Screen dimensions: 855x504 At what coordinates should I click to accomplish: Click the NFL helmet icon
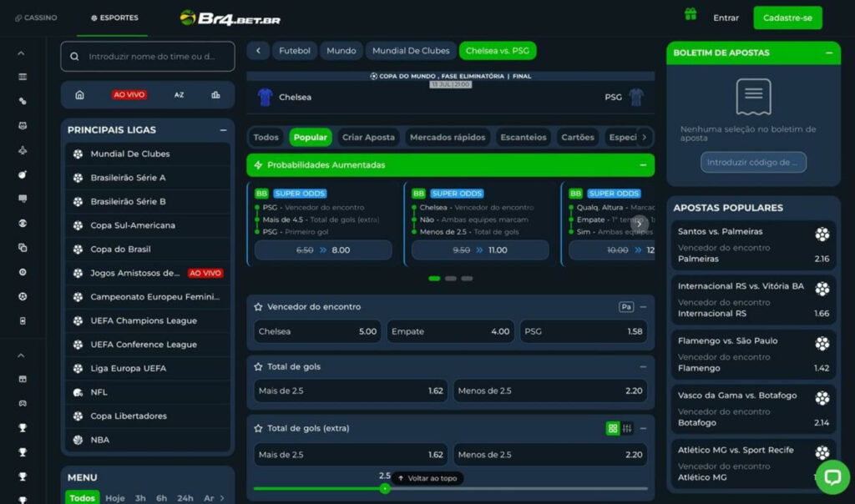[78, 392]
